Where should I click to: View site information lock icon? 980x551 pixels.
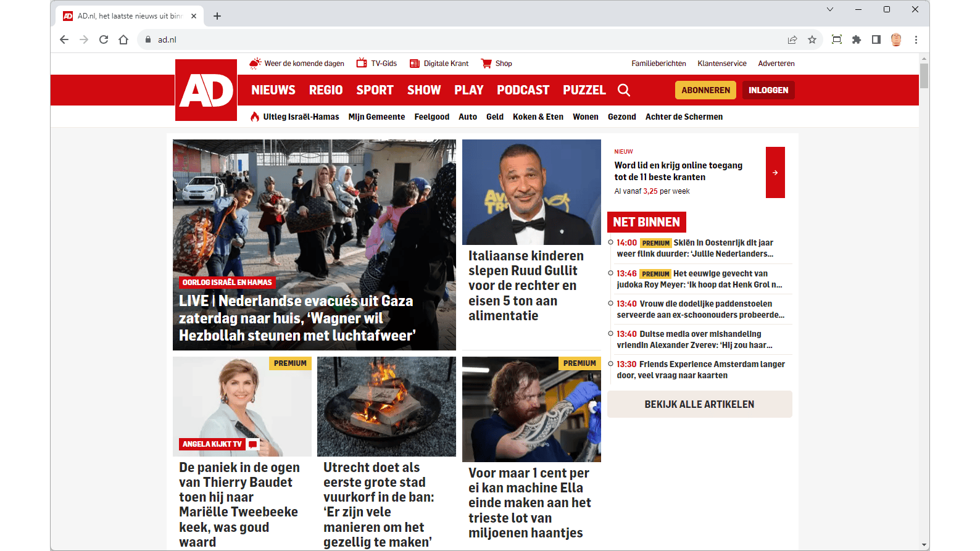click(x=148, y=39)
